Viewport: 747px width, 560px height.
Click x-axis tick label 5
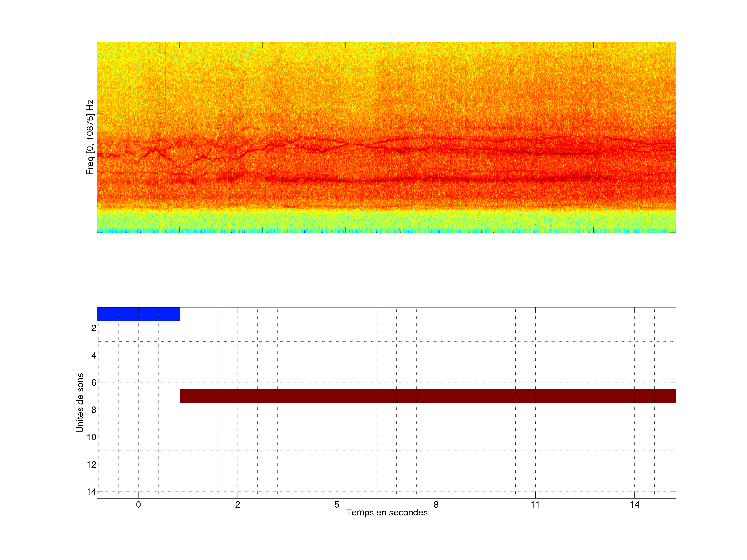[337, 505]
